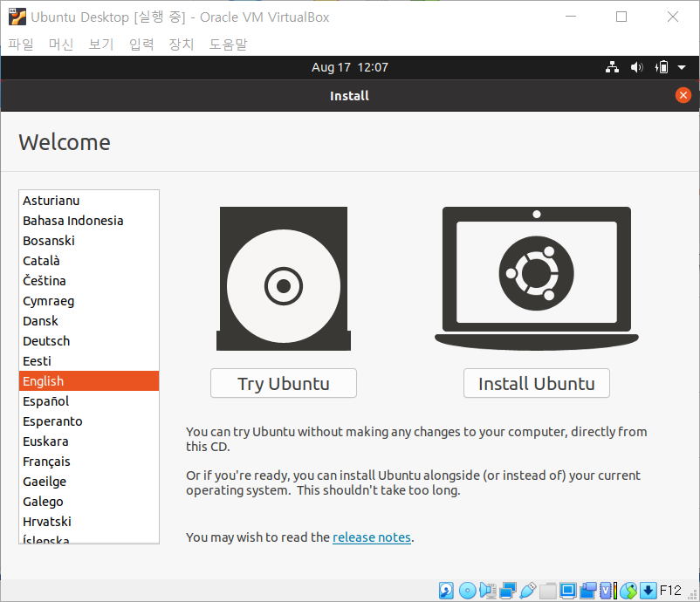Select Galego language
700x602 pixels.
pyautogui.click(x=89, y=502)
